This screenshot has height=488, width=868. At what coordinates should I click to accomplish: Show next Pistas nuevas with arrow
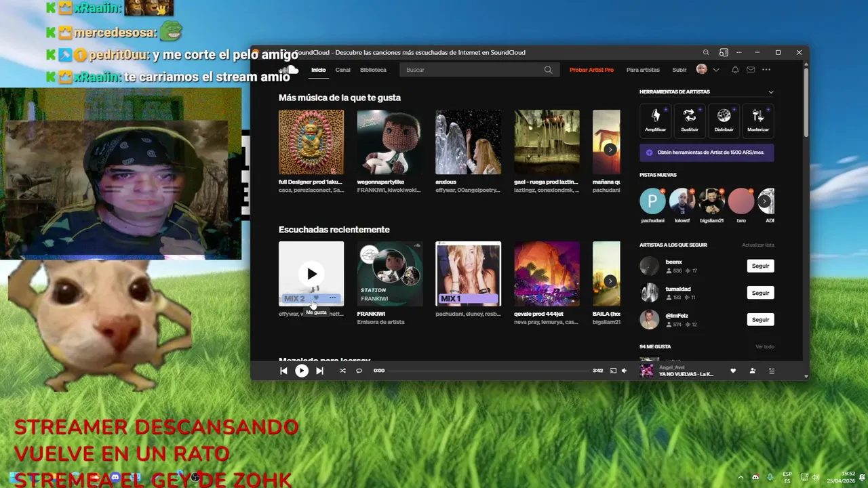(764, 201)
